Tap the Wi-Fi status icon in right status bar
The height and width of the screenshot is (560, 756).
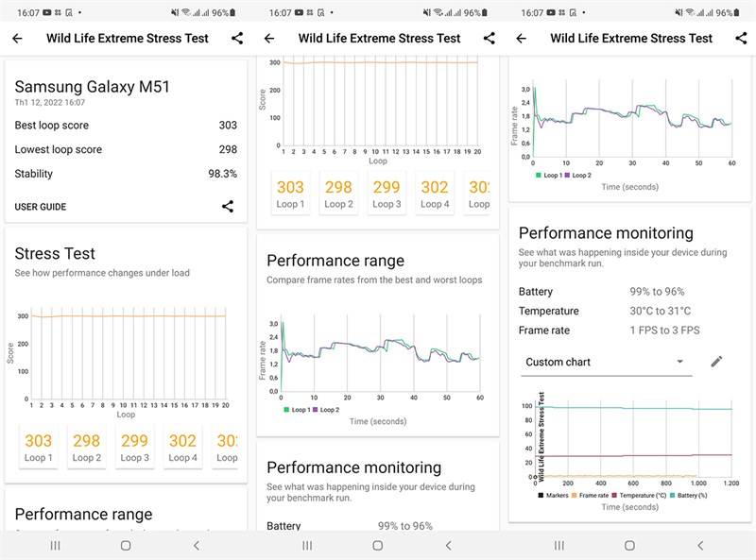pos(690,12)
